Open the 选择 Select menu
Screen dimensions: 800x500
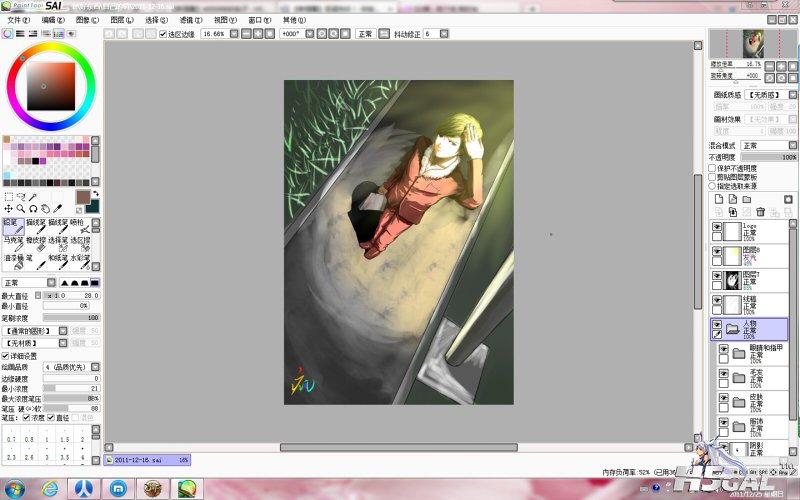(x=156, y=20)
